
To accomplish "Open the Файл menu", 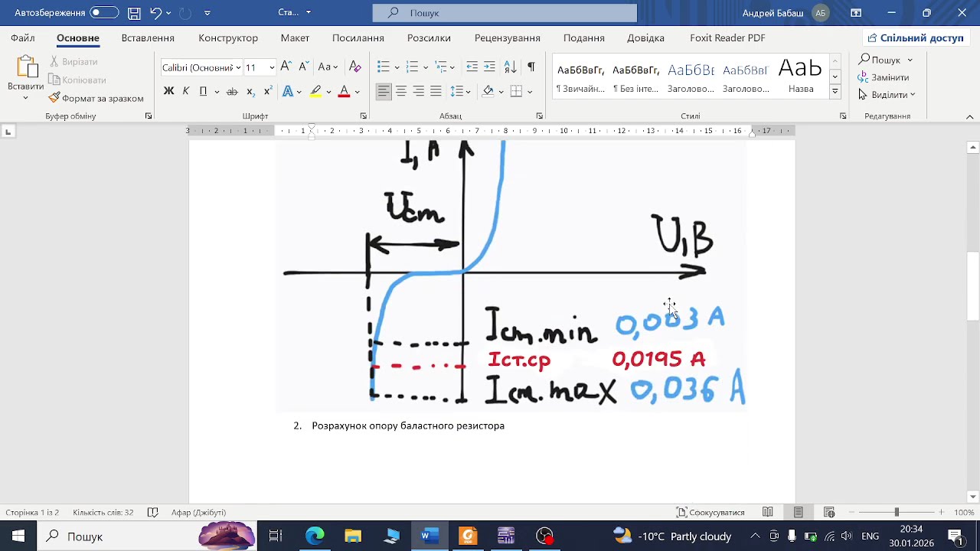I will (23, 37).
